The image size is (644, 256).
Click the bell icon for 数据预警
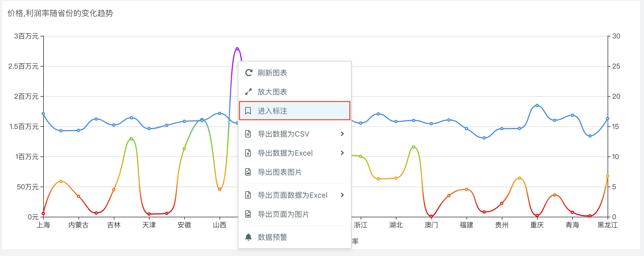[248, 237]
